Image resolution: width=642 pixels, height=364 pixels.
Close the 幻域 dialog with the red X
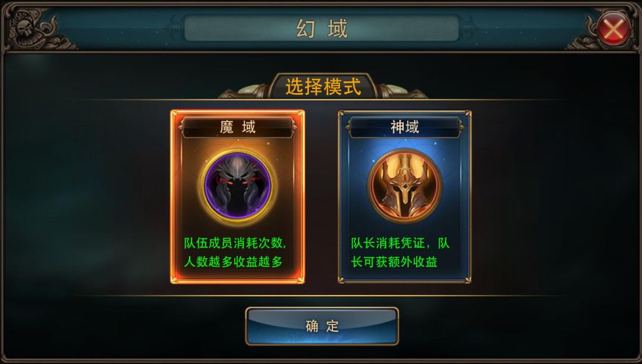613,29
